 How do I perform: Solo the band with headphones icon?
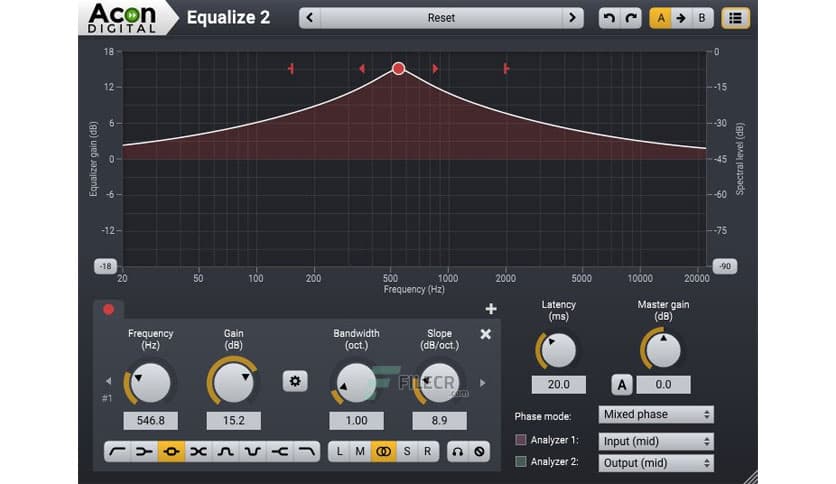click(457, 451)
